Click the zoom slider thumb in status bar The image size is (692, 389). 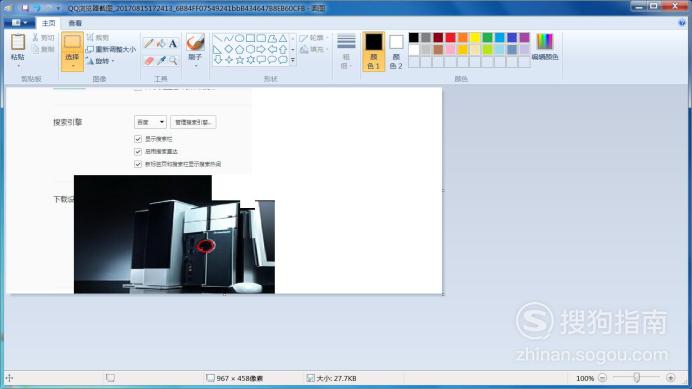(636, 378)
